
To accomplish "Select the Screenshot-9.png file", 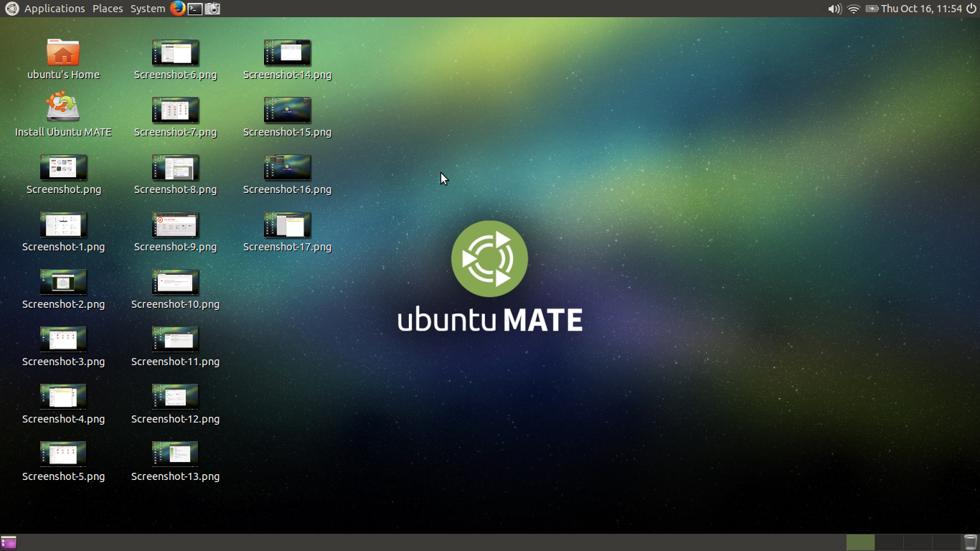I will (175, 232).
